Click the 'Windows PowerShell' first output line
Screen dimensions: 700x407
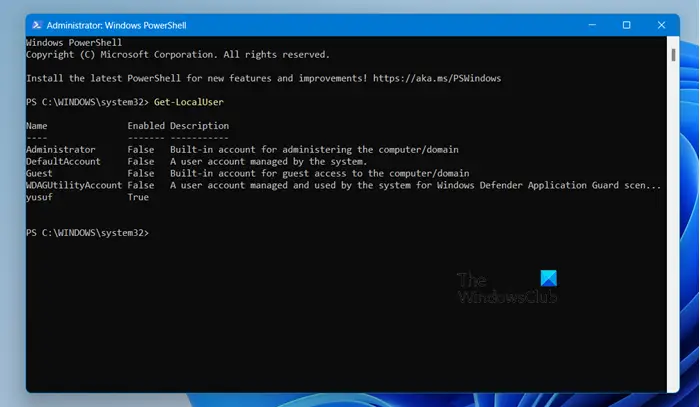pos(74,42)
